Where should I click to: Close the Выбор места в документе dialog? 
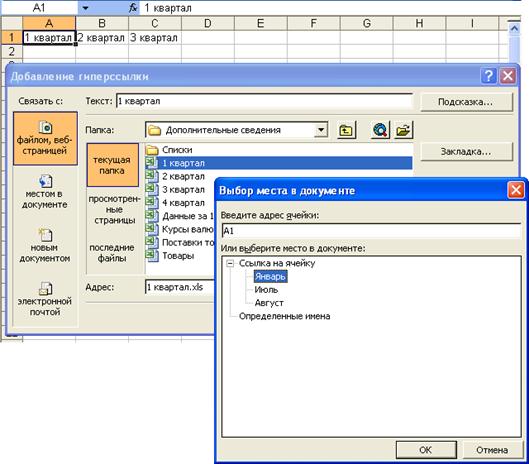pyautogui.click(x=516, y=190)
